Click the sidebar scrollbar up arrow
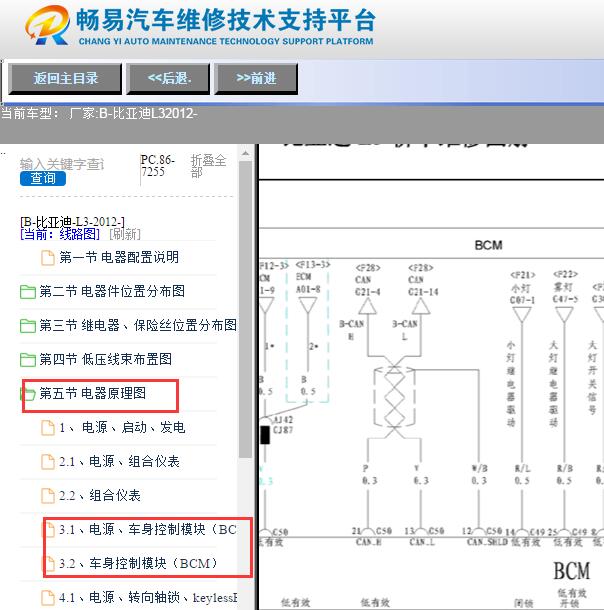Image resolution: width=604 pixels, height=610 pixels. [x=245, y=154]
